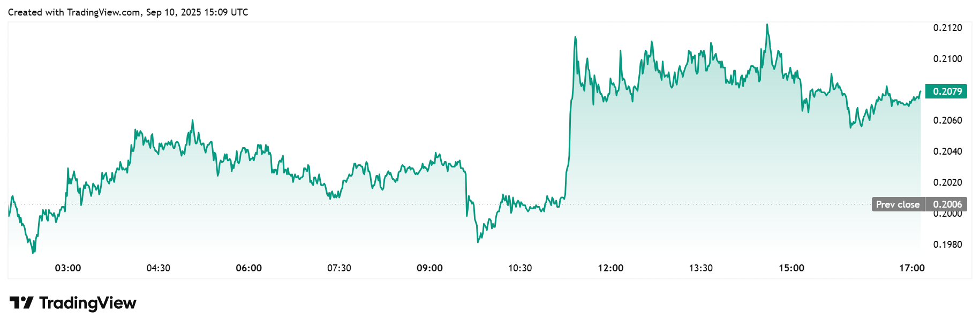Click the 0.2006 previous close value
980x327 pixels.
pyautogui.click(x=947, y=204)
